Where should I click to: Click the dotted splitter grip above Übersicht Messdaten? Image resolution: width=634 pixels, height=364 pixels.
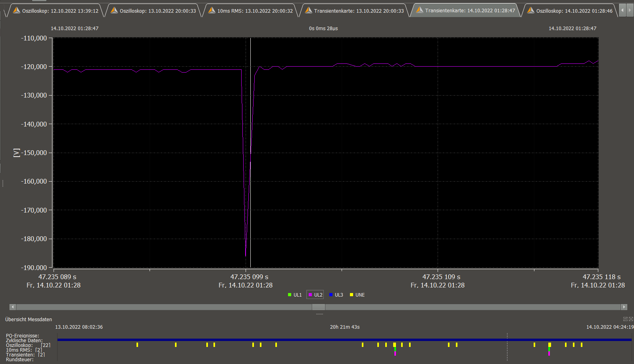319,314
